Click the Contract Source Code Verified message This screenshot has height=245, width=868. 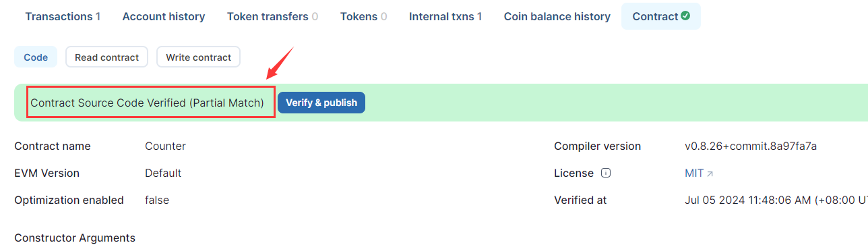tap(148, 103)
